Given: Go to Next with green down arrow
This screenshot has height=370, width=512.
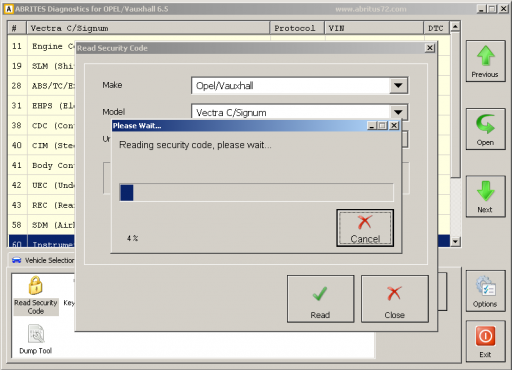Looking at the screenshot, I should point(486,197).
